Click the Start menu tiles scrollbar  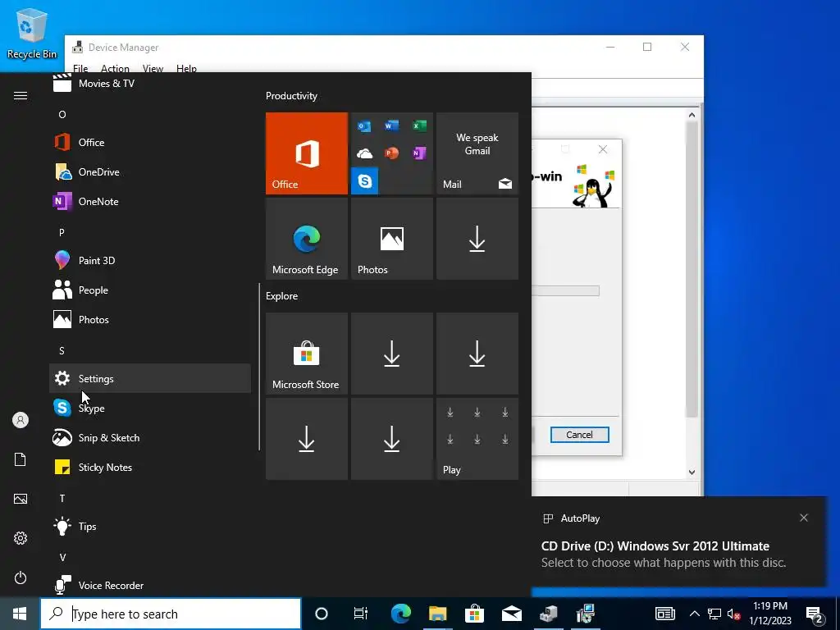coord(259,367)
